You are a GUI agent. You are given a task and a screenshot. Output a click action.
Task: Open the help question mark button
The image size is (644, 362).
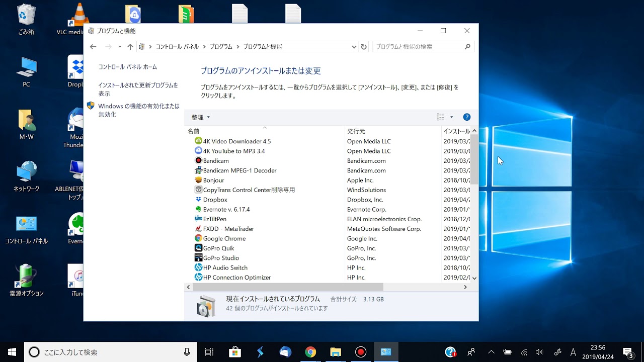[466, 117]
